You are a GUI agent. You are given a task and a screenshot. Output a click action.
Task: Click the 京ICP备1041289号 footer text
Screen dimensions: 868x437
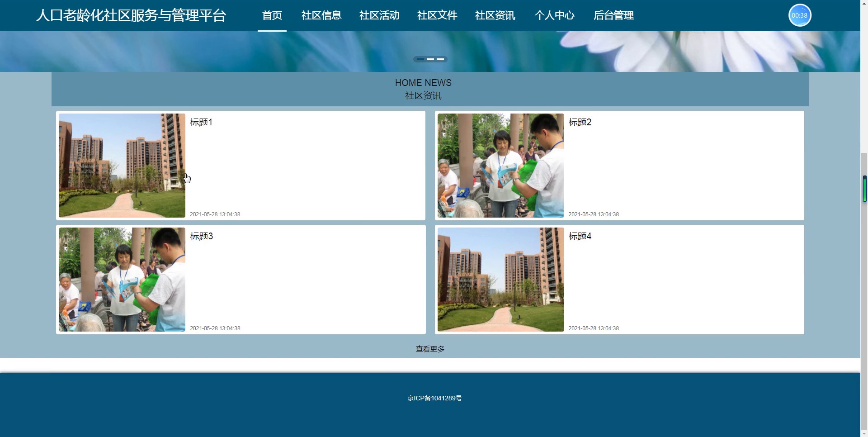434,398
